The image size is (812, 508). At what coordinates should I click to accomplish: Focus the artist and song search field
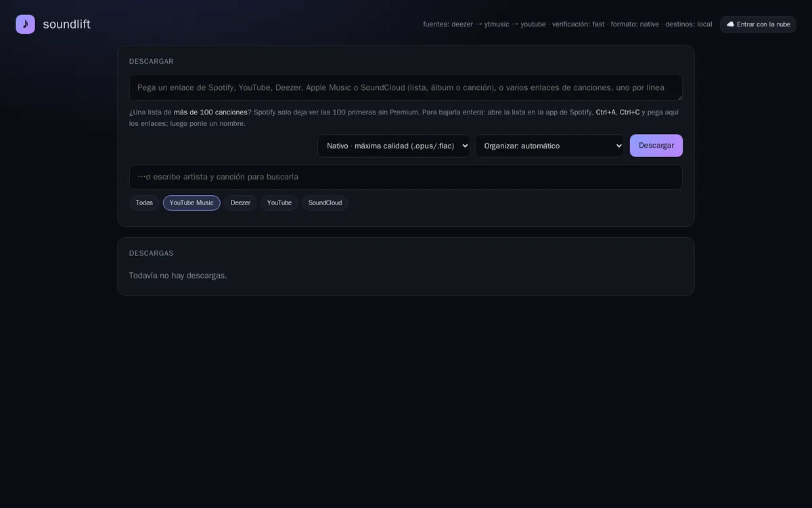(x=406, y=177)
